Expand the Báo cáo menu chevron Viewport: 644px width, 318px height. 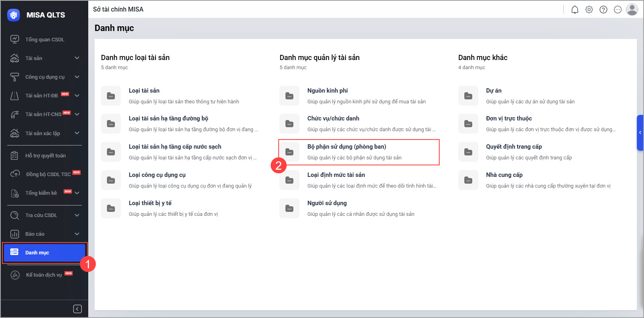coord(77,234)
